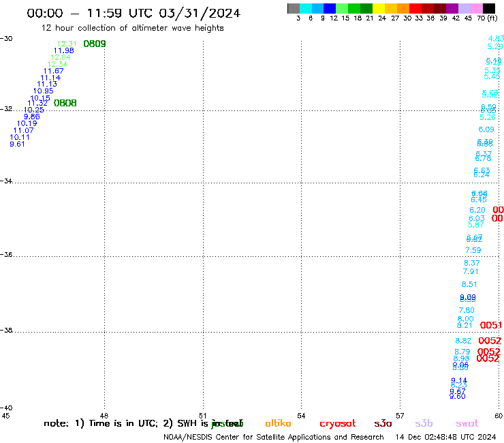Viewport: 504px width, 443px height.
Task: Click the '42' color scale label
Action: pos(456,18)
